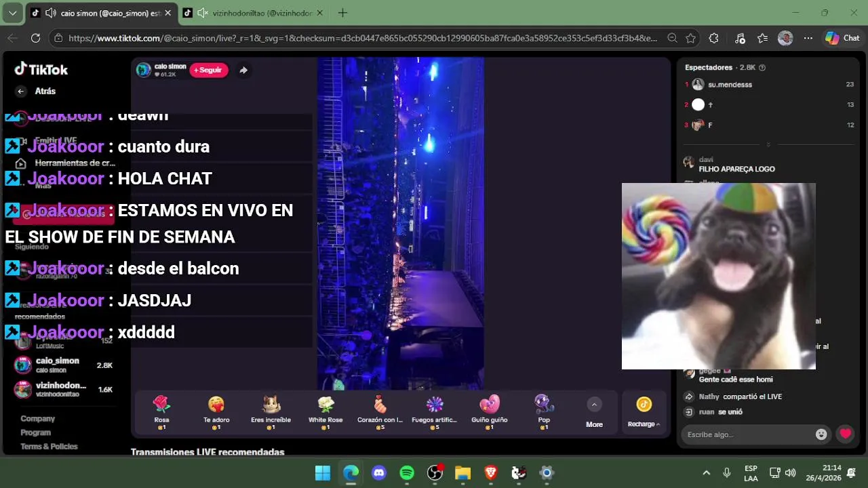Send the Guiño guiño gift
The width and height of the screenshot is (868, 488).
coord(490,413)
